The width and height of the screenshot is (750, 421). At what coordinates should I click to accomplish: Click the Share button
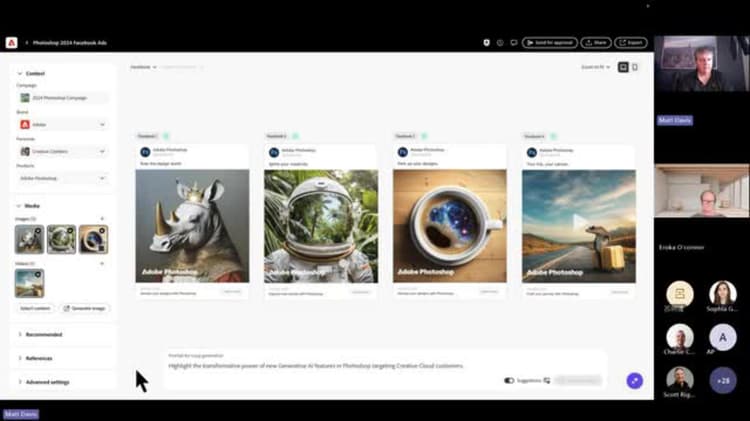(x=596, y=43)
